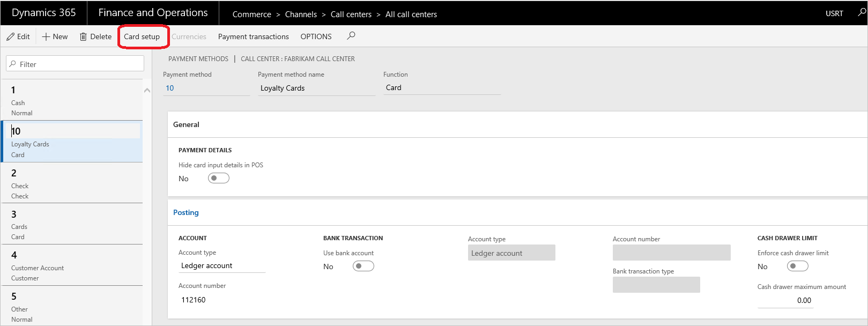Click the New plus icon
The image size is (868, 326).
(46, 36)
